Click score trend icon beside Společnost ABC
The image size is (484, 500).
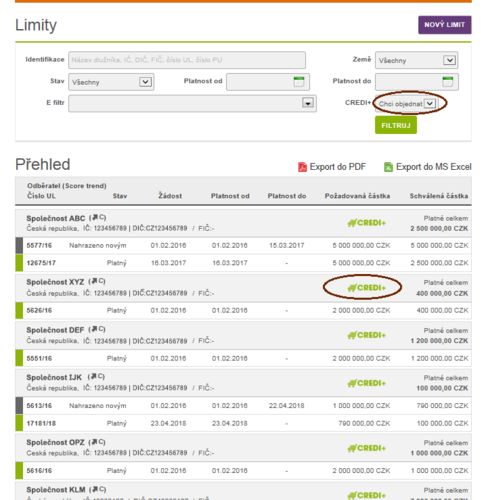[x=97, y=218]
